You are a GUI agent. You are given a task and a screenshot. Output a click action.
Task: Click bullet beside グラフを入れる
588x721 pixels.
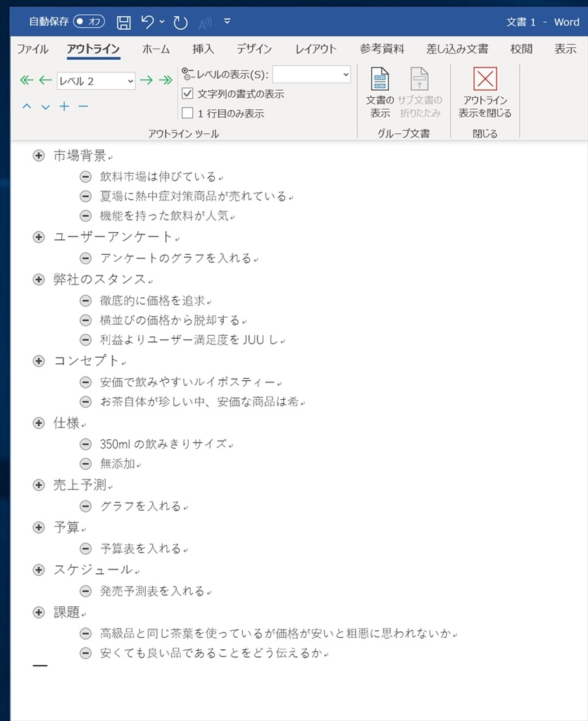85,506
